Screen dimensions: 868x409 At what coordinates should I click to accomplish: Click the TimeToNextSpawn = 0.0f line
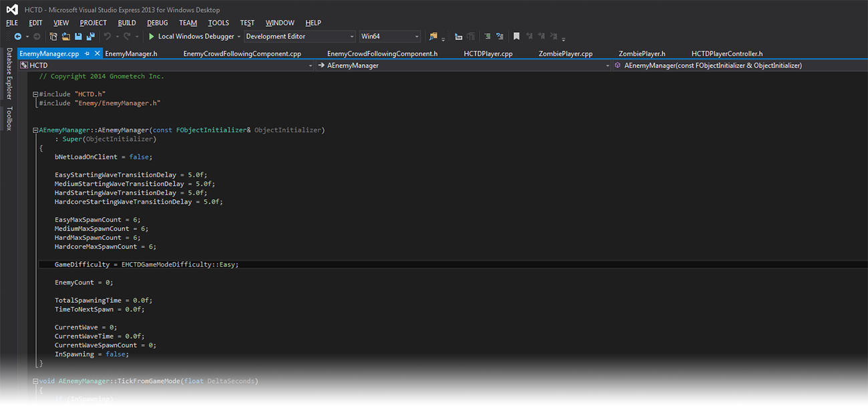99,309
